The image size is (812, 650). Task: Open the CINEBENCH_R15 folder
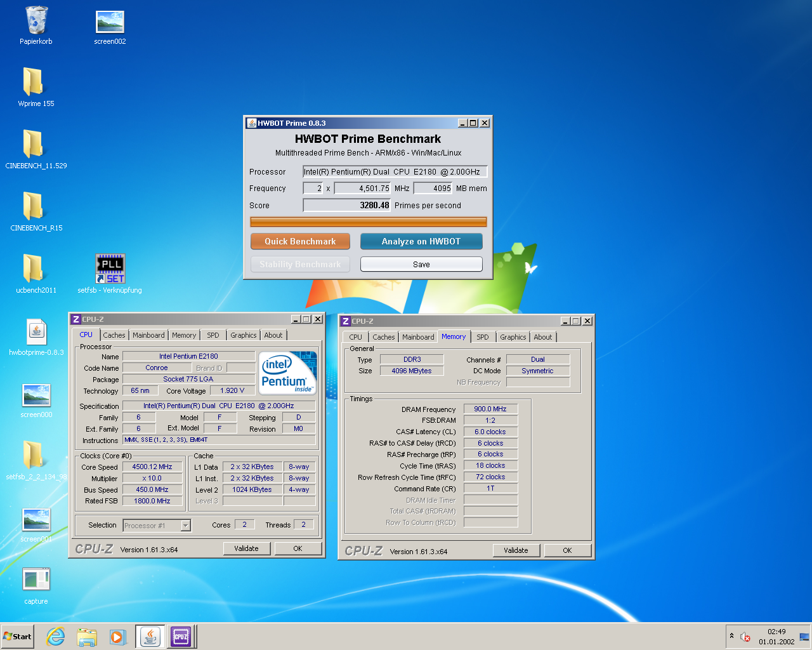pos(36,211)
